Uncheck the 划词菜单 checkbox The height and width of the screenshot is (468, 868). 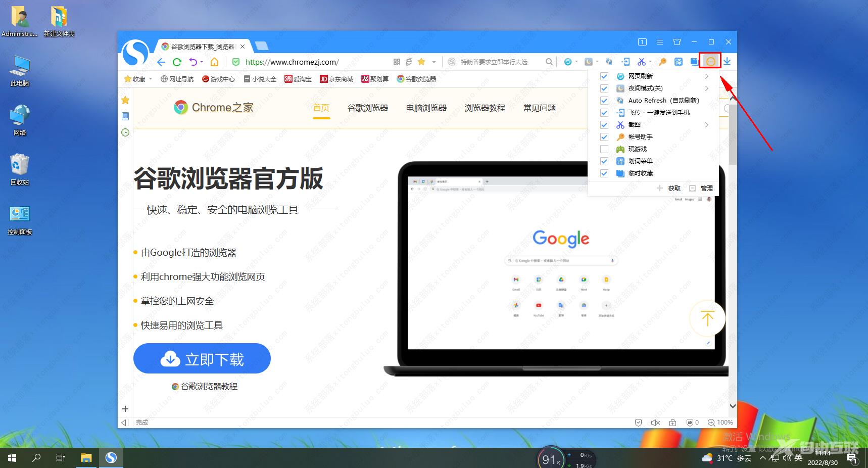coord(604,161)
